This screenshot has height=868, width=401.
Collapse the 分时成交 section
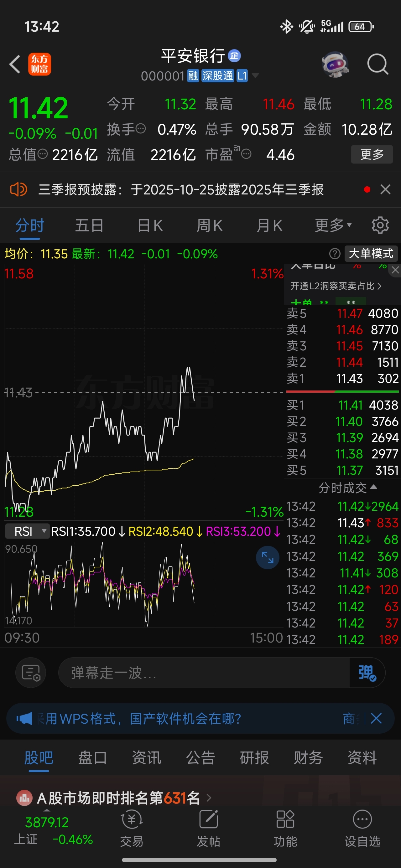(347, 488)
